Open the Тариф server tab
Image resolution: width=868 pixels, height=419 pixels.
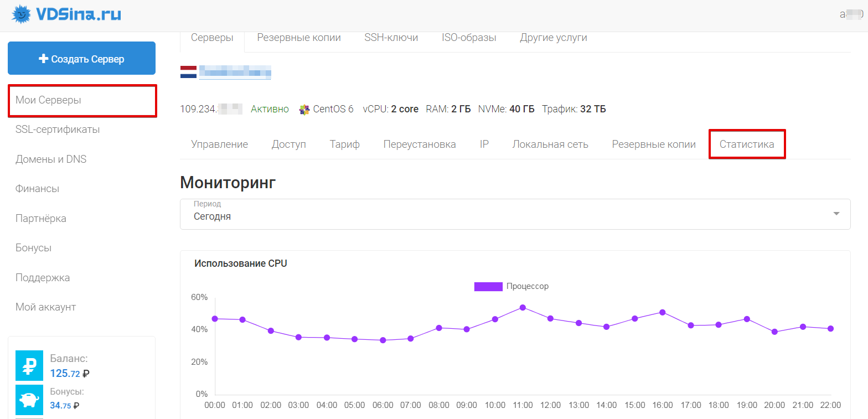(345, 144)
